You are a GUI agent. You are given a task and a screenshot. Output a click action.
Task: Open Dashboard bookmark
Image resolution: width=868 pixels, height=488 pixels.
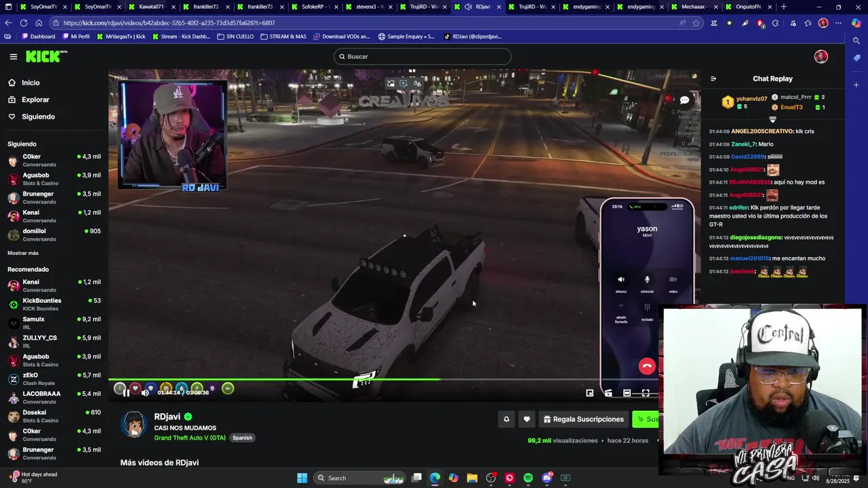(37, 37)
